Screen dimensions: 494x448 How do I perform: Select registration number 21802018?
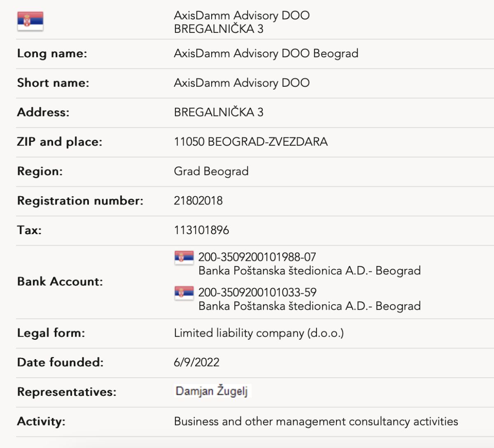coord(198,201)
